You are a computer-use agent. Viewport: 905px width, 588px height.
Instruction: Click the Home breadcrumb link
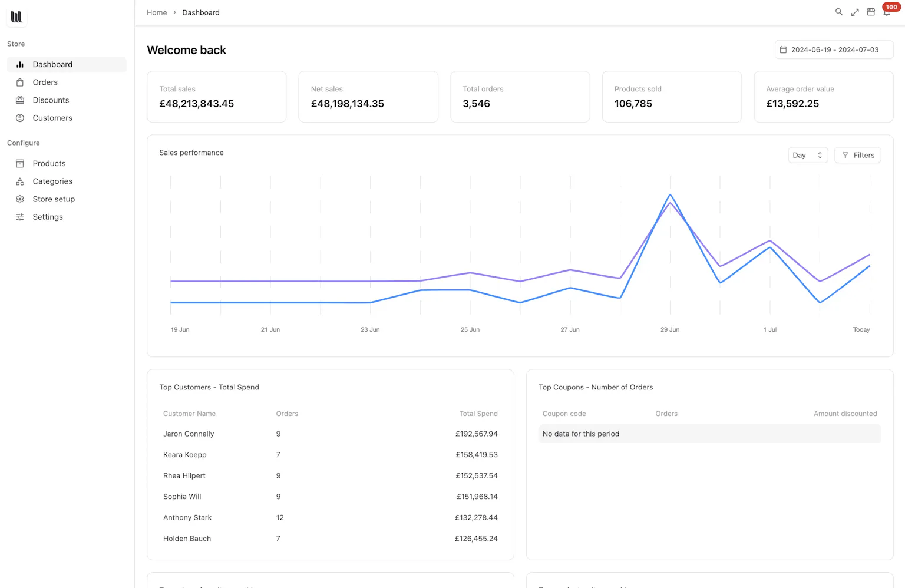157,12
